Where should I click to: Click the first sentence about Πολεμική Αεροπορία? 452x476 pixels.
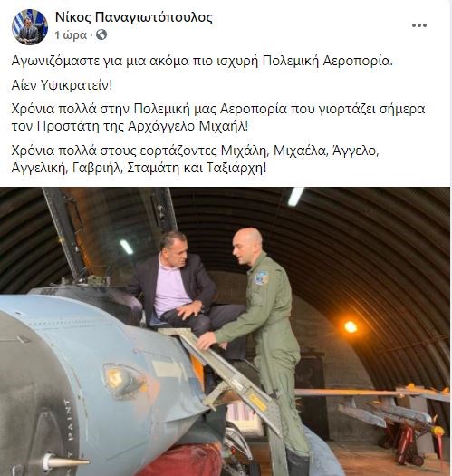pos(202,62)
